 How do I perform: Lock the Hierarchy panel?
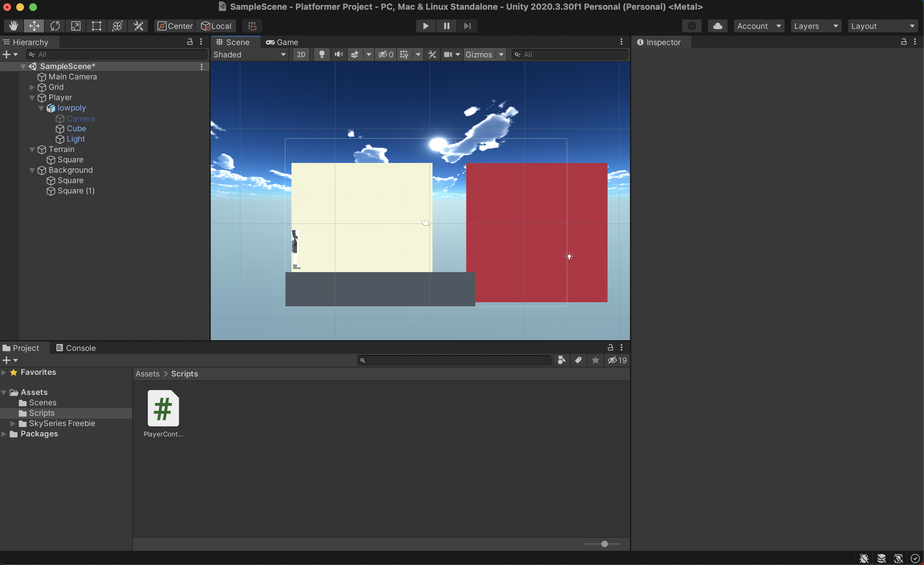click(x=190, y=42)
